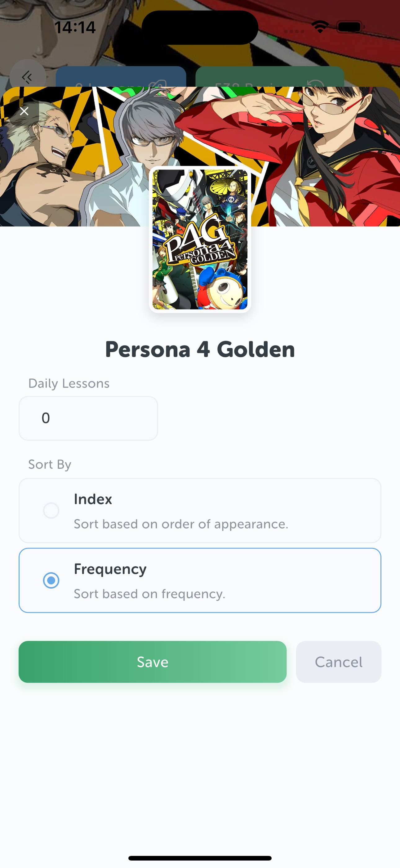400x868 pixels.
Task: Tap the double-chevron back icon
Action: tap(27, 77)
